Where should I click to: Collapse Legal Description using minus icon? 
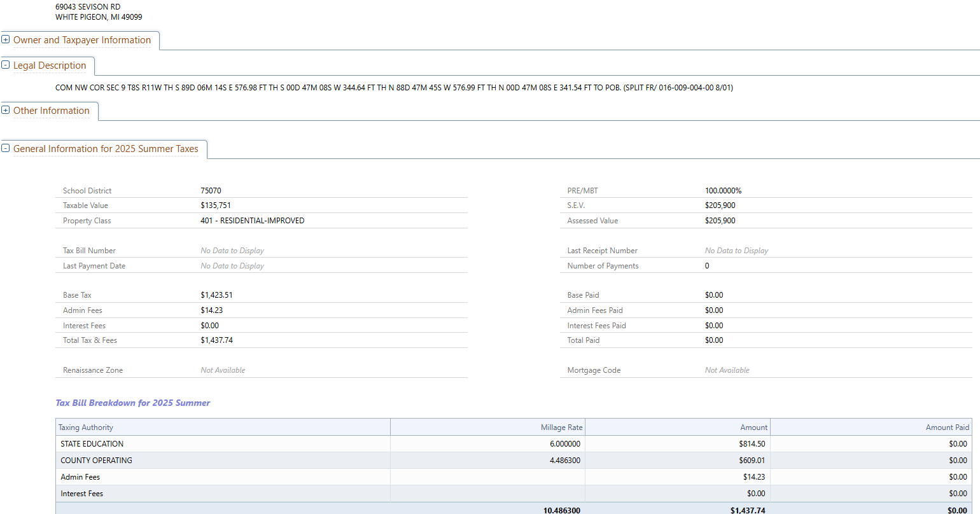(6, 65)
